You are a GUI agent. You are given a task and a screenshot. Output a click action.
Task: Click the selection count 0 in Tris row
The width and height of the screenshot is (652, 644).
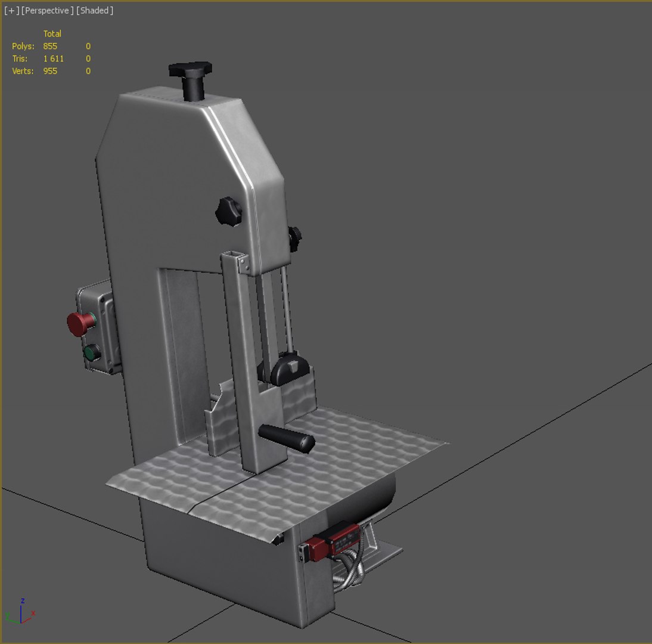point(88,58)
